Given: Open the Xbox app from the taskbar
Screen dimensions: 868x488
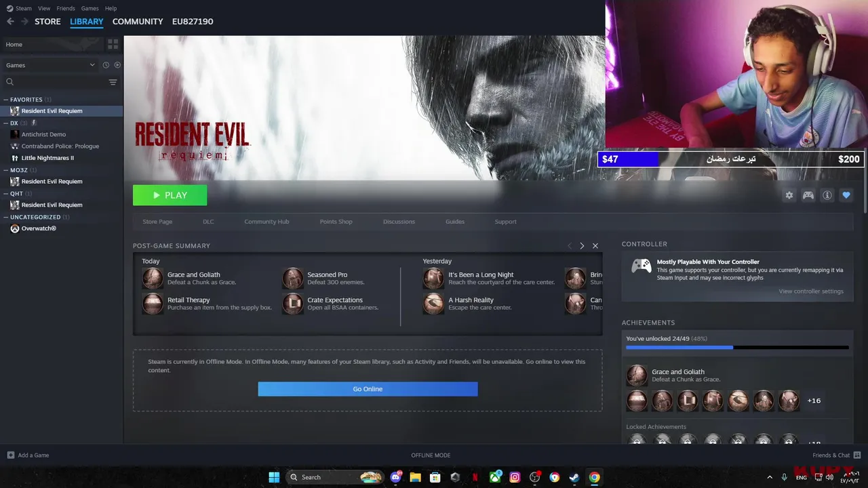Looking at the screenshot, I should (496, 477).
